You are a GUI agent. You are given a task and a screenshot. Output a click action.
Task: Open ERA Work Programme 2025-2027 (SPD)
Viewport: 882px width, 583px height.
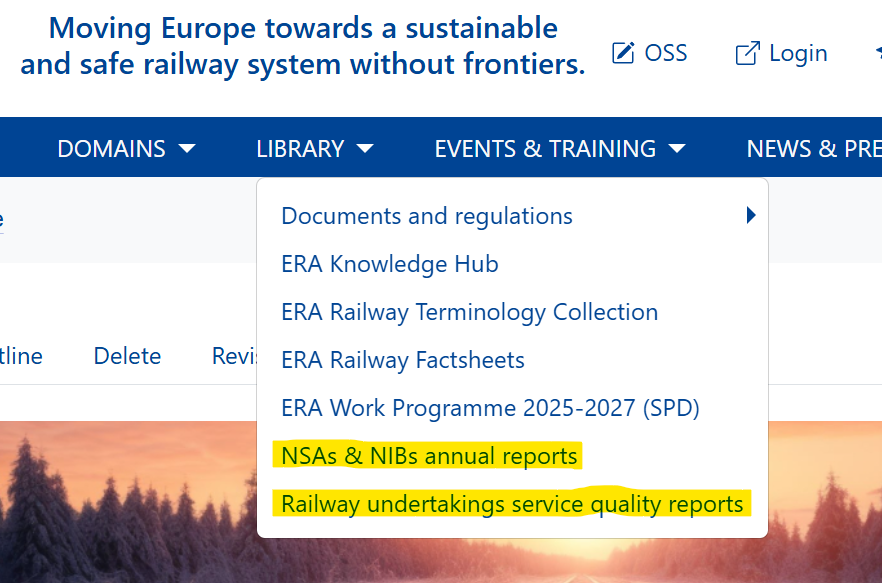click(x=490, y=408)
